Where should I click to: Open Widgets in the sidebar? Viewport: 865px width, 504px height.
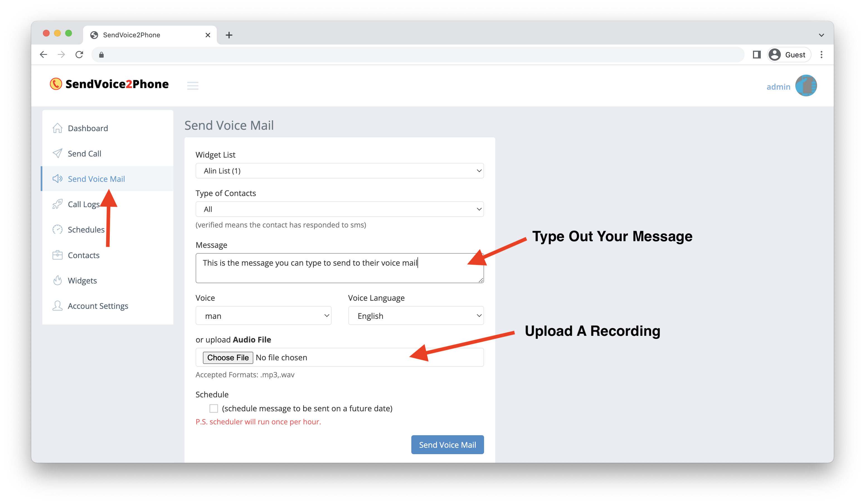(x=108, y=280)
